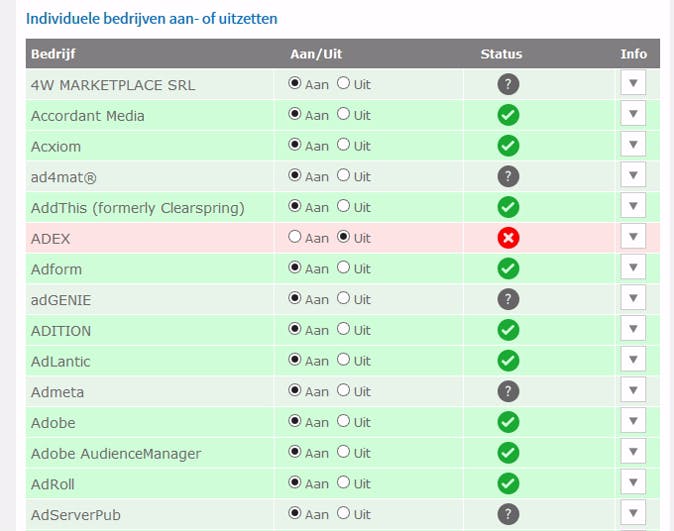Expand info for ad4mat®
This screenshot has width=674, height=531.
pyautogui.click(x=633, y=175)
